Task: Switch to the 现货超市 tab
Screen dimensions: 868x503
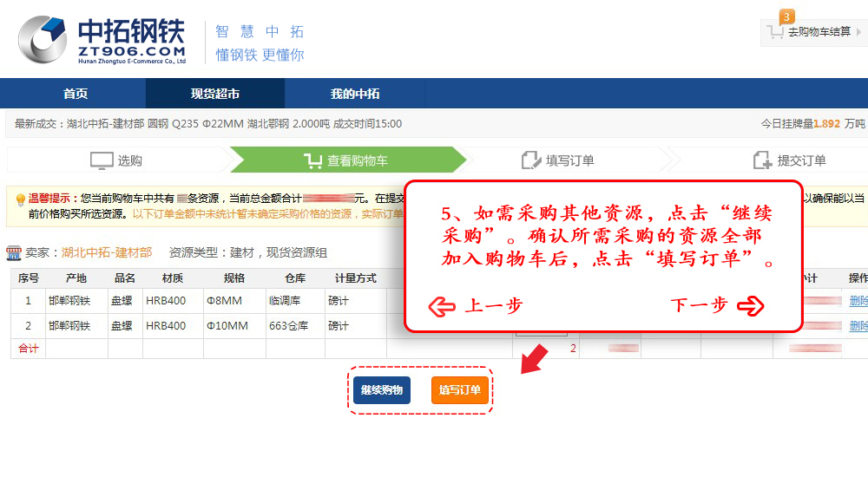Action: pos(215,94)
